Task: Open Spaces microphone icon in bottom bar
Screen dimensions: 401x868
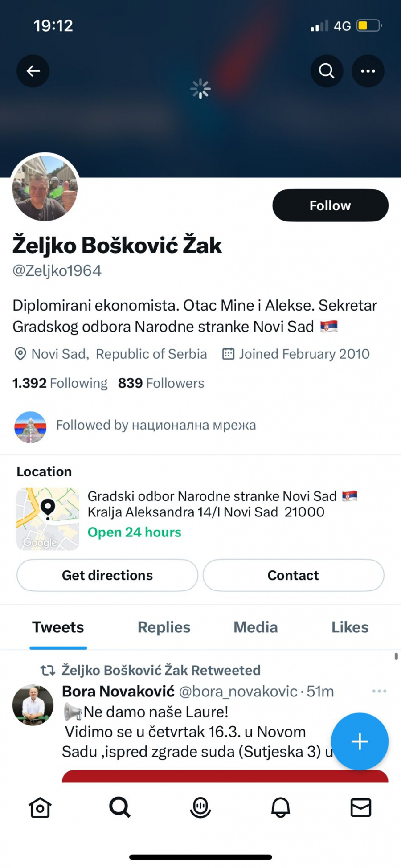Action: 200,807
